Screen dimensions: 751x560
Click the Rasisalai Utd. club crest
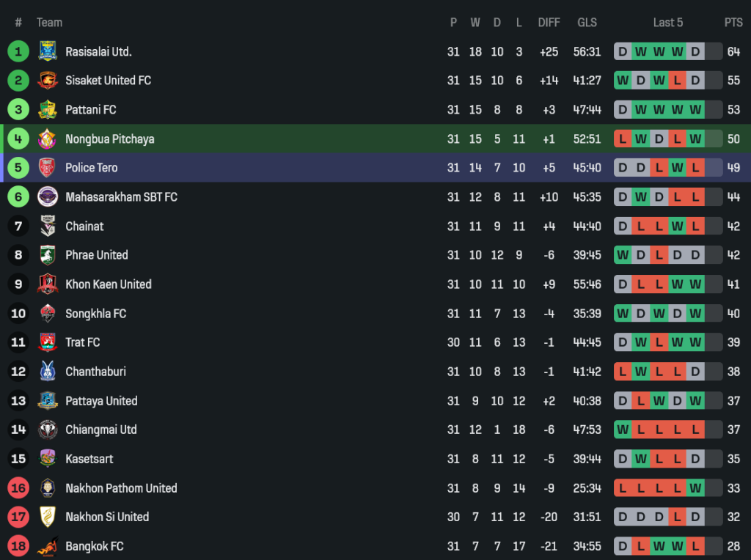pos(48,51)
